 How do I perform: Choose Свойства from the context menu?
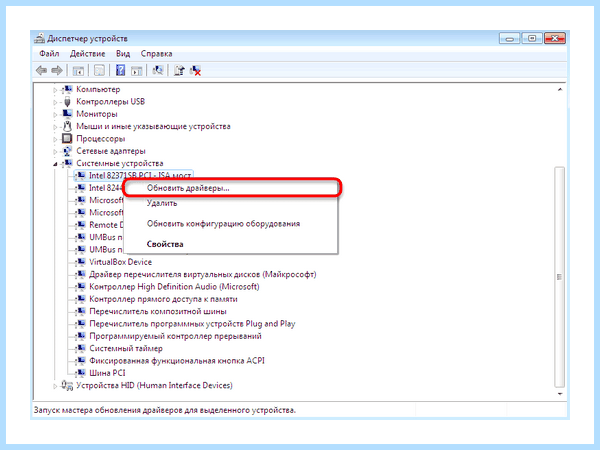pyautogui.click(x=231, y=244)
